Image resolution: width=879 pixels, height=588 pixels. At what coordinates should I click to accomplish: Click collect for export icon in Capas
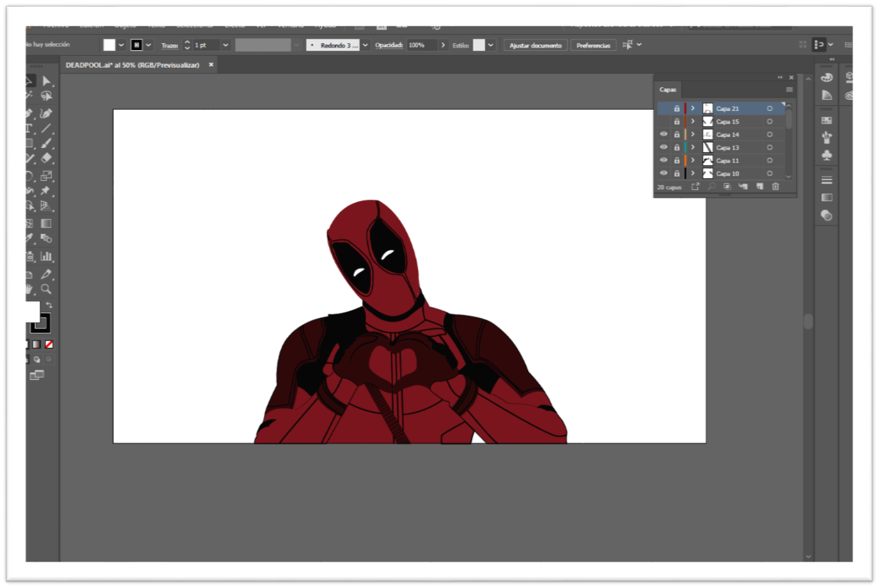(x=695, y=187)
